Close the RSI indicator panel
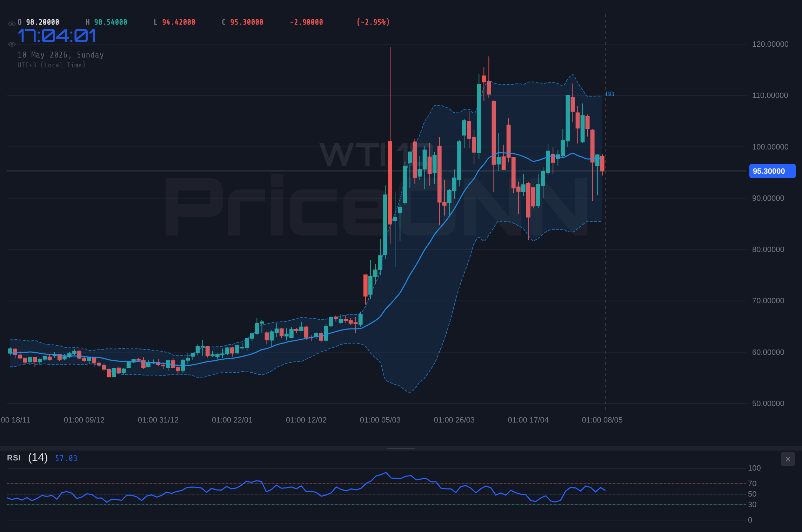This screenshot has width=802, height=532. tap(788, 459)
